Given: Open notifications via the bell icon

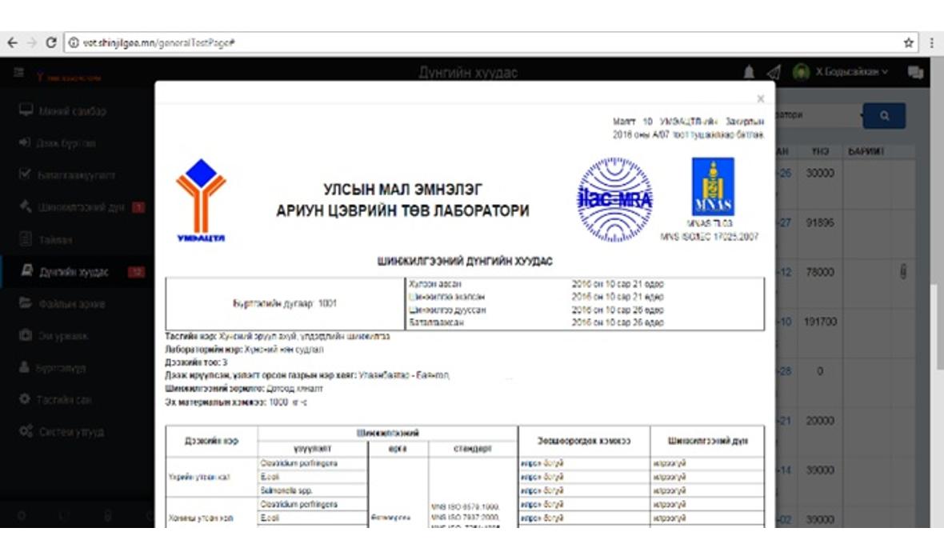Looking at the screenshot, I should tap(749, 72).
